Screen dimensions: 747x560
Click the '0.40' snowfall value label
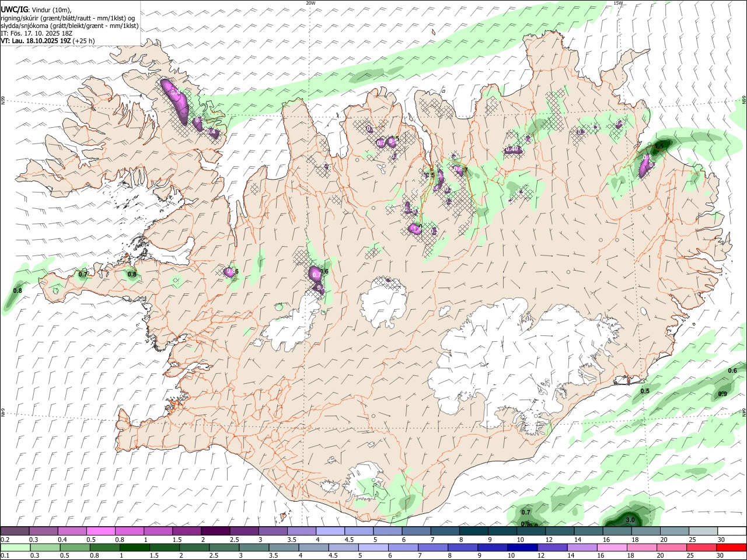512,149
